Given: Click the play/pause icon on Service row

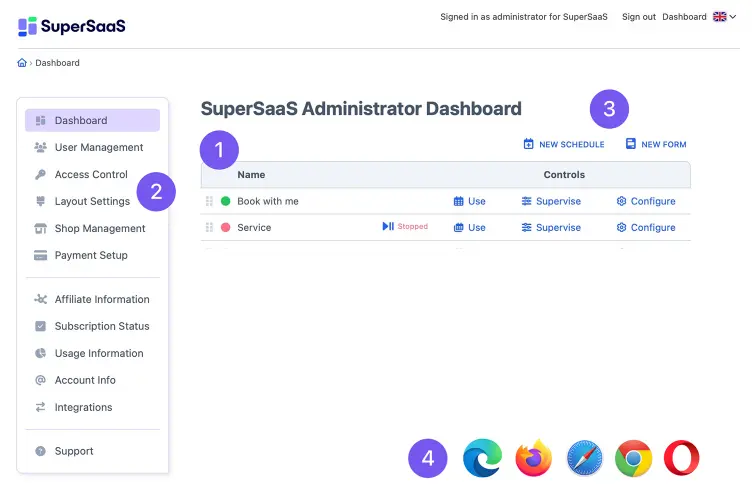Looking at the screenshot, I should coord(388,226).
